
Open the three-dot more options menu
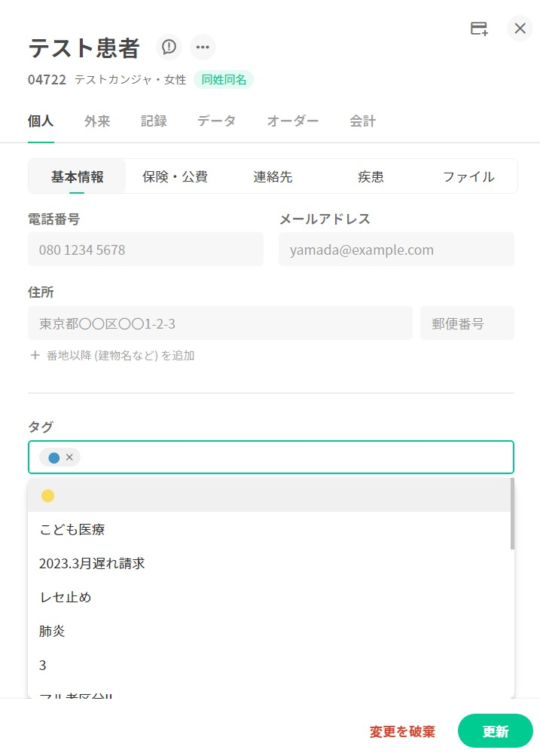(x=203, y=47)
